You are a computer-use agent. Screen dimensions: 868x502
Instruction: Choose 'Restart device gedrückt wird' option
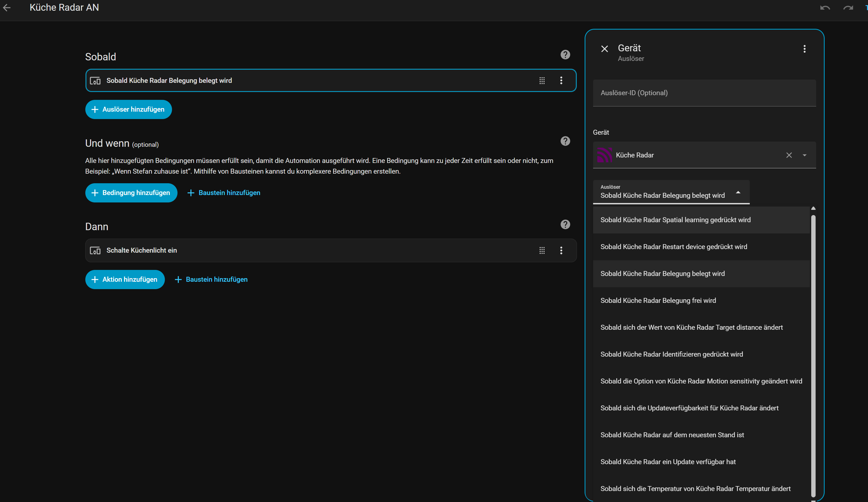click(673, 247)
